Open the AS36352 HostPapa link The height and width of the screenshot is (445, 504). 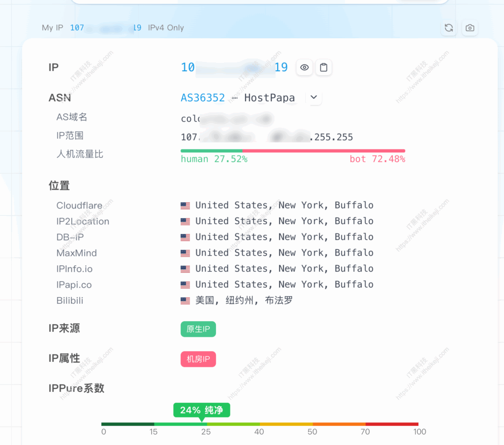[203, 97]
